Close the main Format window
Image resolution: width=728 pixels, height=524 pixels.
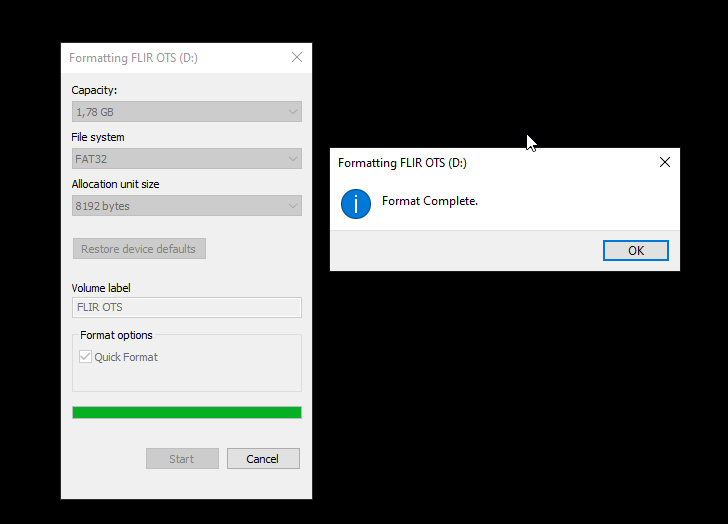click(x=297, y=57)
